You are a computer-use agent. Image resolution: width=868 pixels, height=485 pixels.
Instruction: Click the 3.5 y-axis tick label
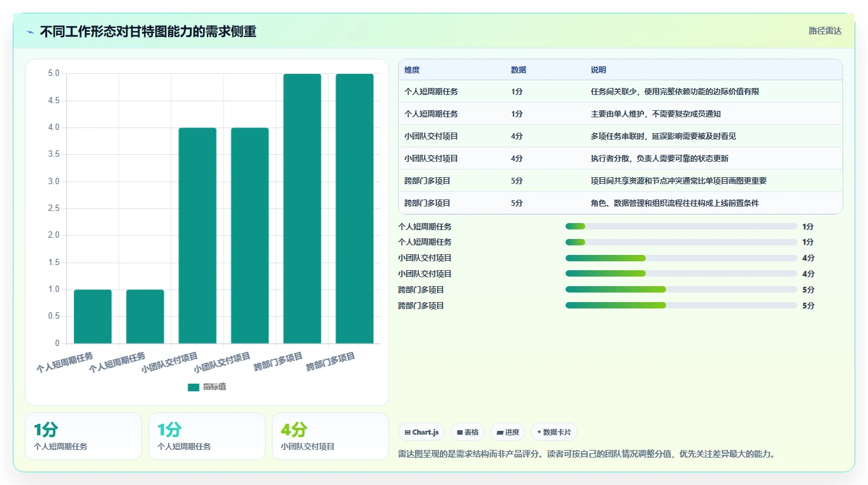(x=53, y=154)
